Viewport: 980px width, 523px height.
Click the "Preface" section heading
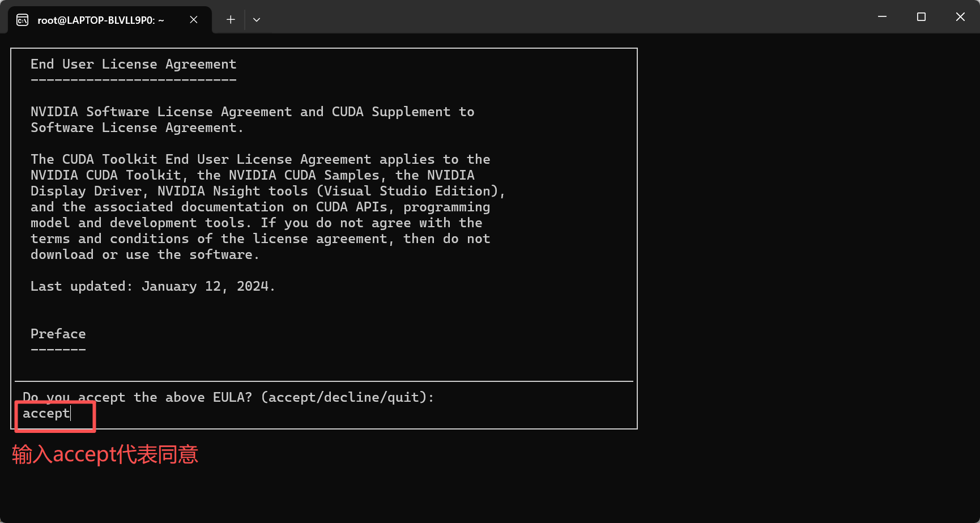pos(58,334)
